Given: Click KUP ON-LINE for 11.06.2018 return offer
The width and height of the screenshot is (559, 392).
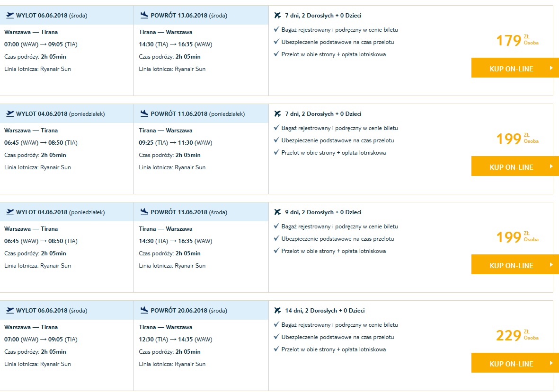Looking at the screenshot, I should (x=515, y=166).
